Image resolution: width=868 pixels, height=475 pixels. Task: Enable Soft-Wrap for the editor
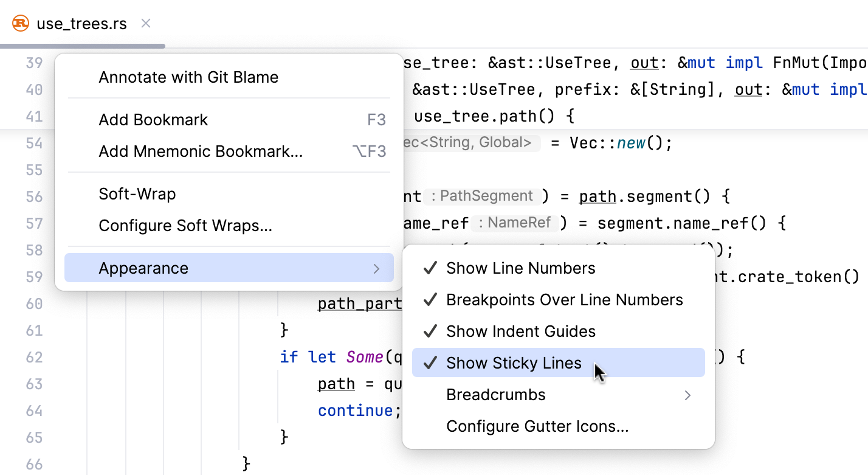(136, 193)
